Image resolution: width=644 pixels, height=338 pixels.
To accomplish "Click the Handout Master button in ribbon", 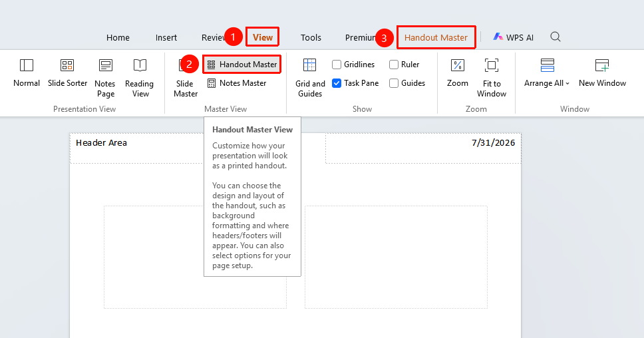I will click(242, 65).
